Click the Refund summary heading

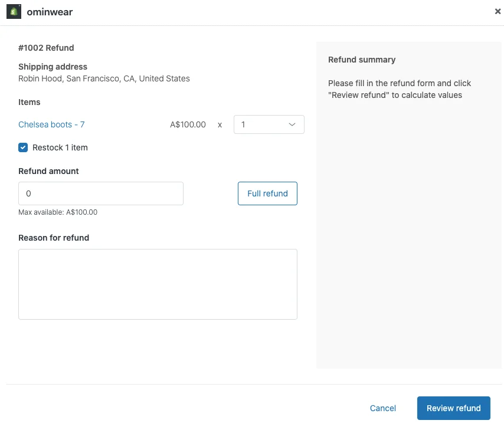click(x=362, y=60)
